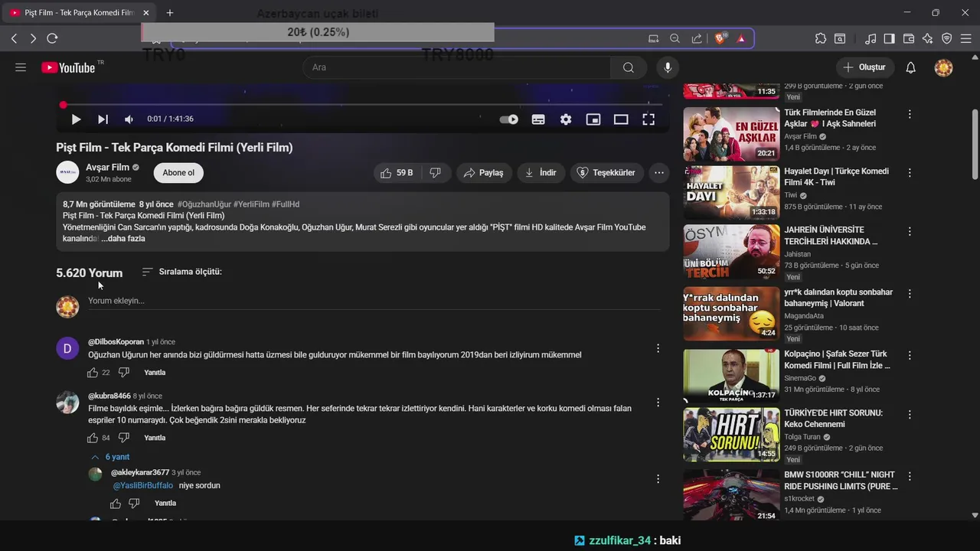
Task: Click the YouTube search Ara field
Action: point(456,67)
